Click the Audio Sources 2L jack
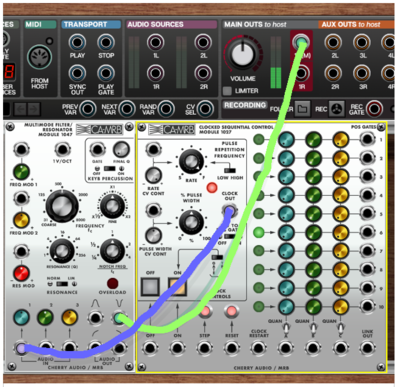Screen dimensions: 400x387 [203, 42]
